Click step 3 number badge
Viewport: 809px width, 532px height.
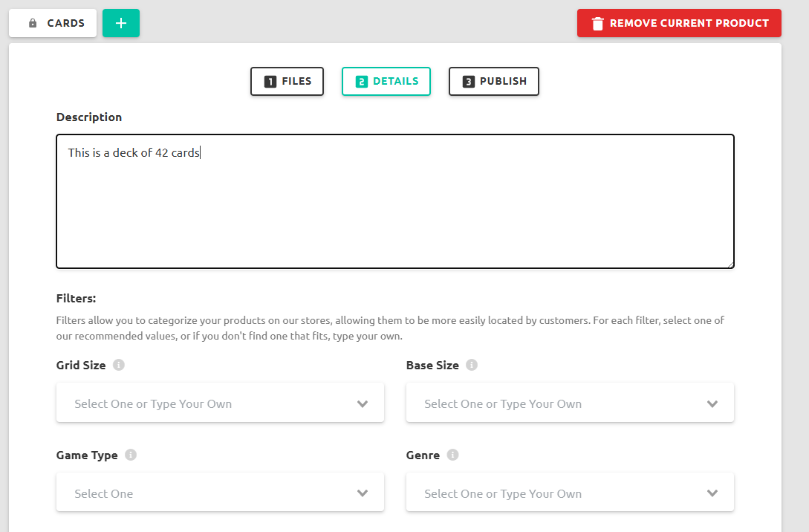click(x=469, y=82)
